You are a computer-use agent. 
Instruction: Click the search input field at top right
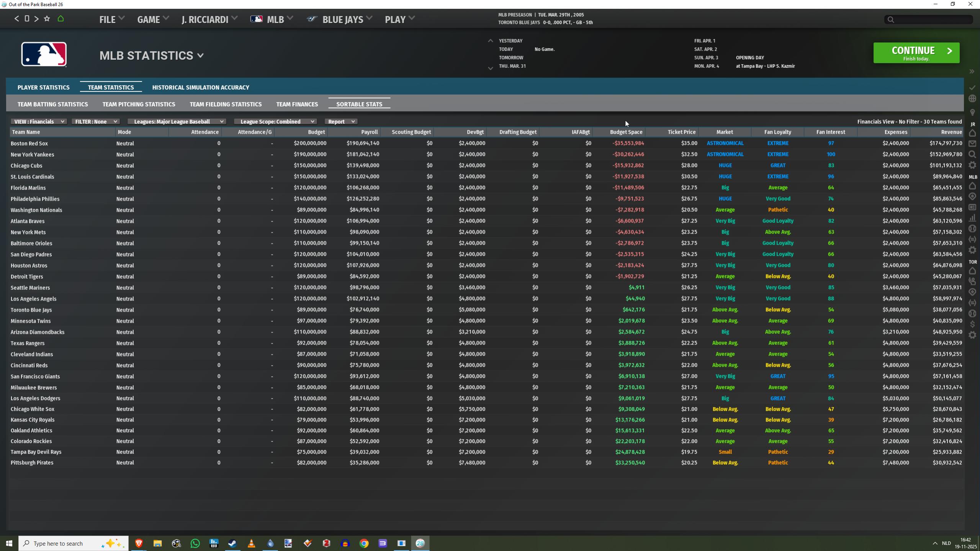pos(931,20)
